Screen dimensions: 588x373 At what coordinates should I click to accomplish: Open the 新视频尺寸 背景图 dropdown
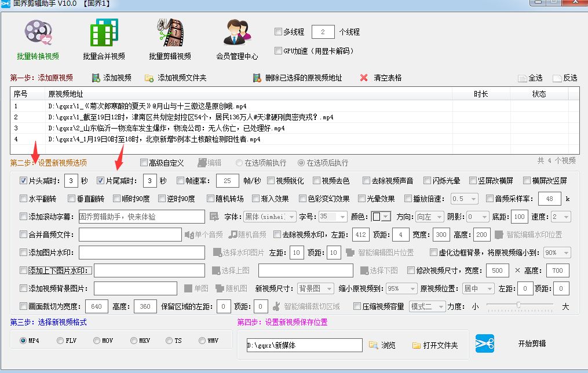coord(315,288)
